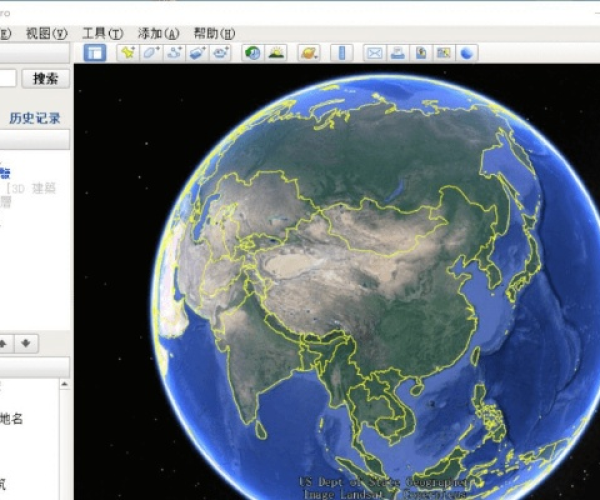Click the 搜索 search button
Image resolution: width=600 pixels, height=500 pixels.
click(46, 79)
